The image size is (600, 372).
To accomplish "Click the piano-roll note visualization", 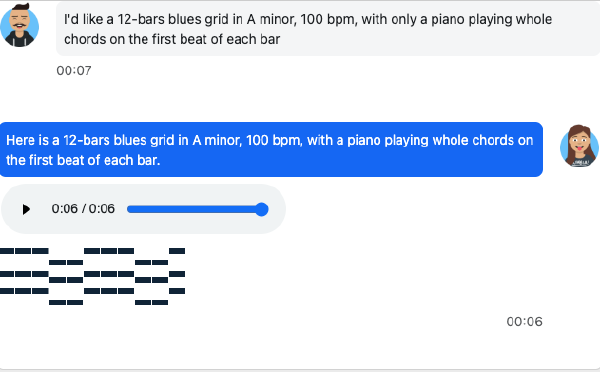I will click(x=93, y=276).
